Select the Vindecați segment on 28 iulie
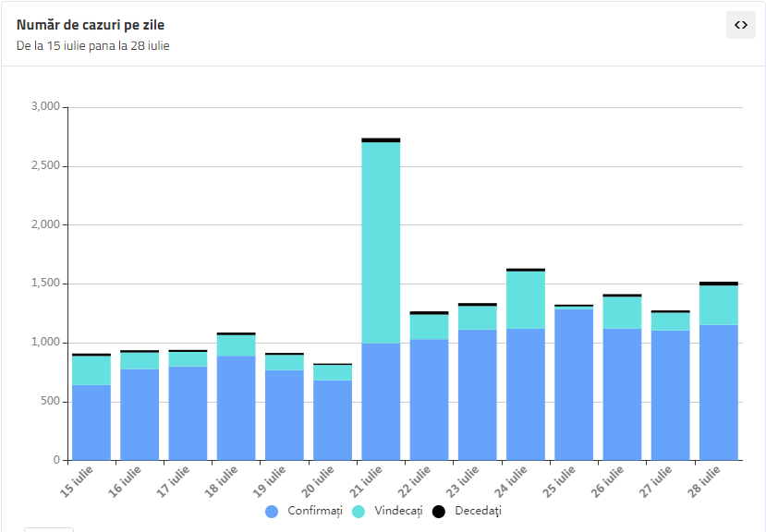This screenshot has height=532, width=766. [719, 306]
